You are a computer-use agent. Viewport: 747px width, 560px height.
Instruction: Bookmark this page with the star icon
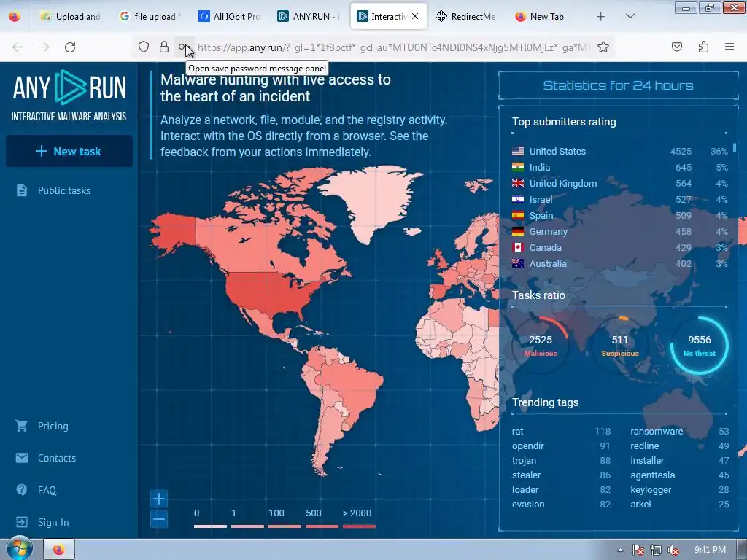603,47
